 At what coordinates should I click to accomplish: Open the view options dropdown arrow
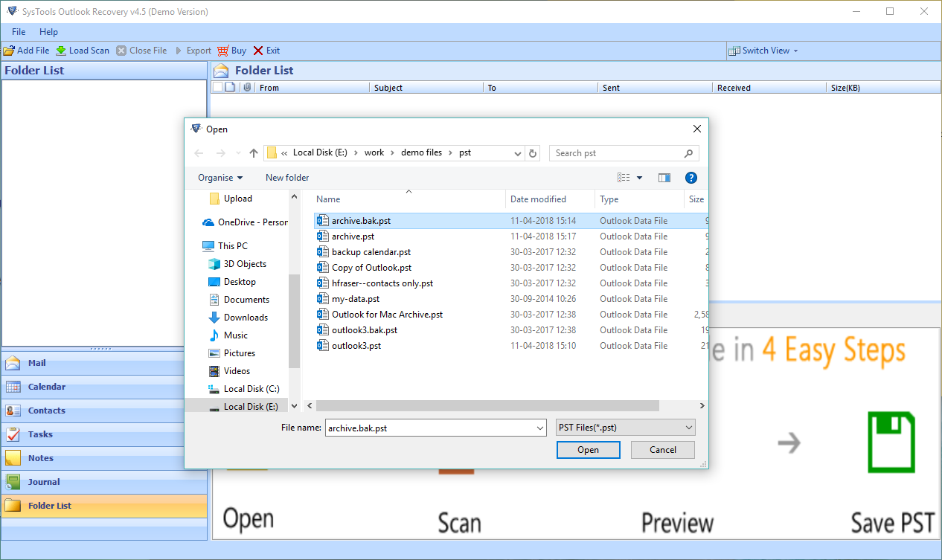point(639,178)
